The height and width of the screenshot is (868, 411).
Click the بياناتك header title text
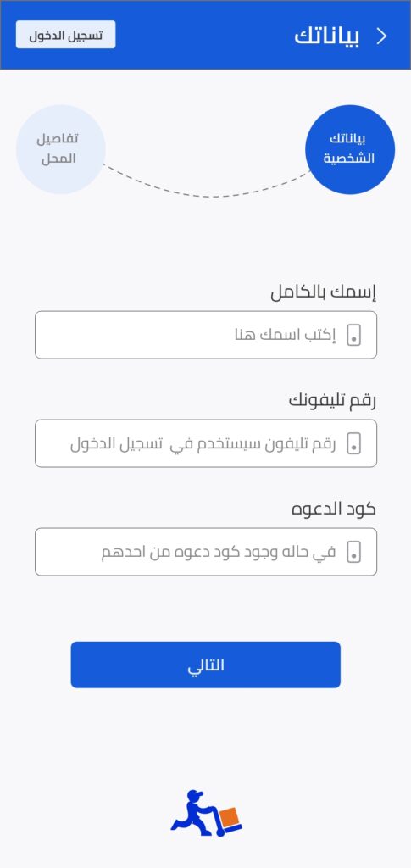(327, 36)
